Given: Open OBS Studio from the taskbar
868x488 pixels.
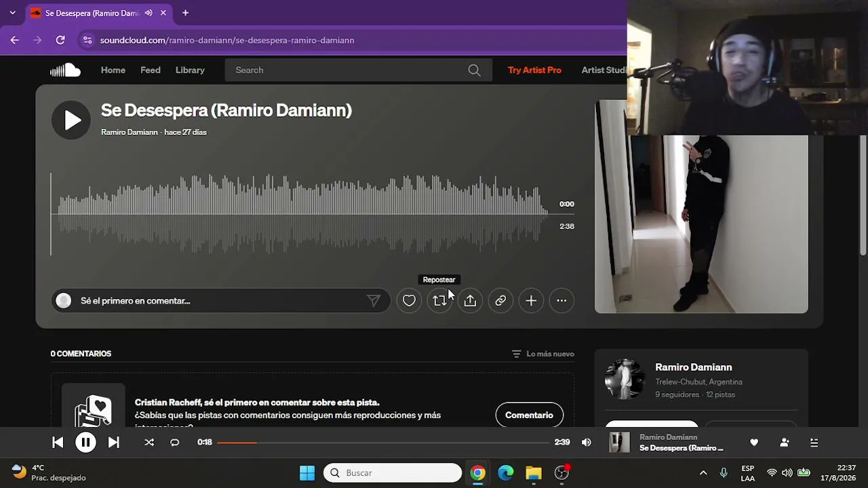Looking at the screenshot, I should [x=561, y=472].
